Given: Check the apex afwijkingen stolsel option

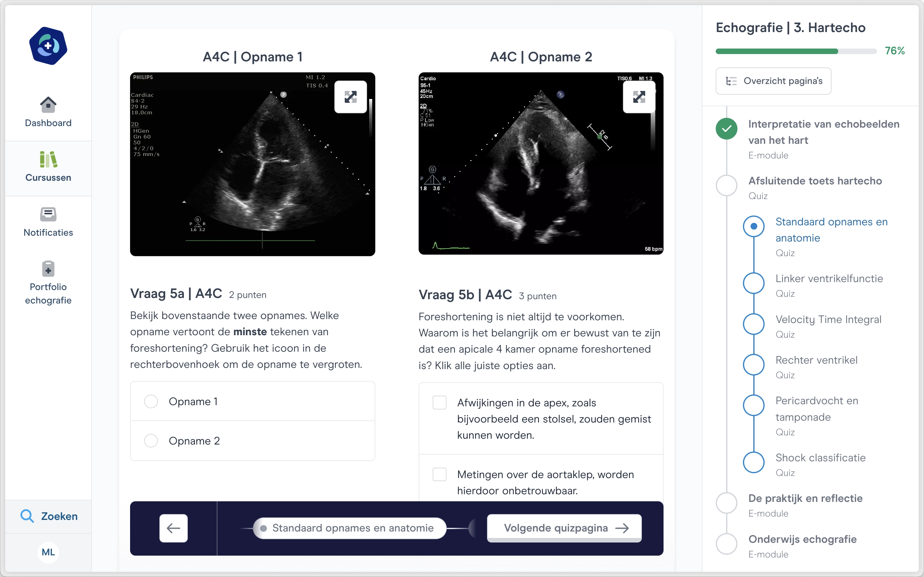Looking at the screenshot, I should pos(439,403).
